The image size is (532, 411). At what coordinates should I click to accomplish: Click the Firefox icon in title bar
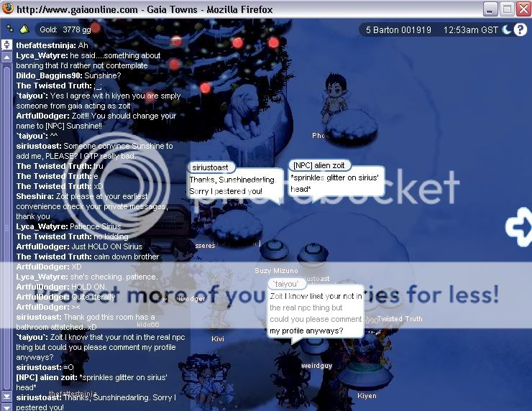7,9
